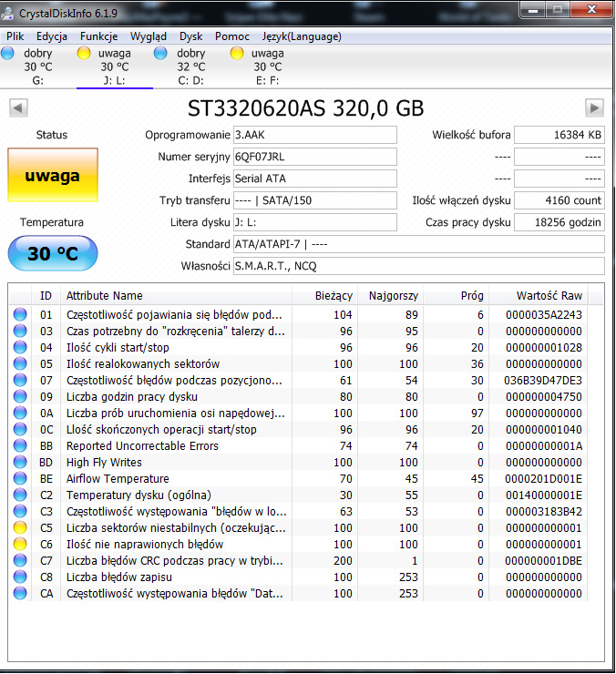The height and width of the screenshot is (674, 616).
Task: Select the Reported Uncorrectable Errors row
Action: [x=299, y=445]
